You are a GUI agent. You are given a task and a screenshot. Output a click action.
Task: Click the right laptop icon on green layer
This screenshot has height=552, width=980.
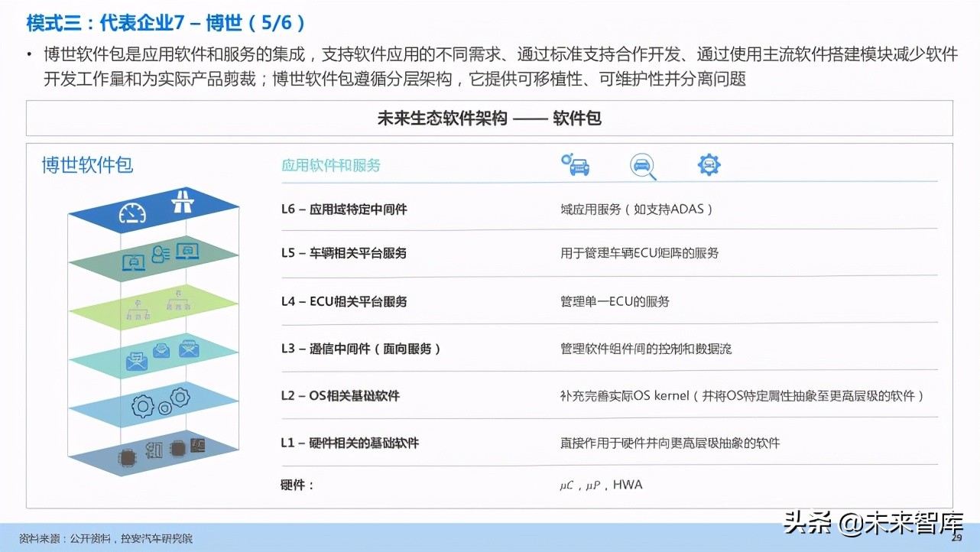coord(187,250)
